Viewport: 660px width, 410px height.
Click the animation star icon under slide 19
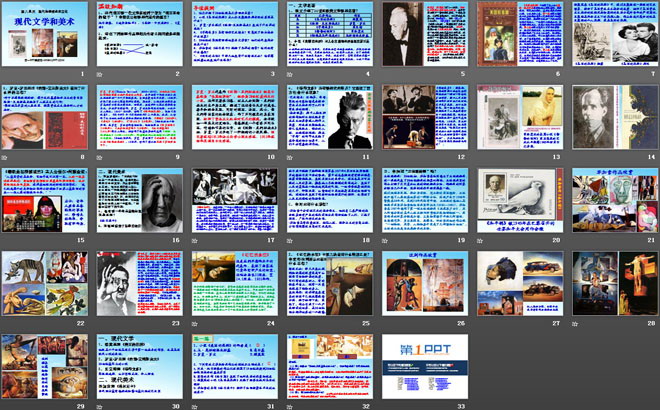click(385, 241)
